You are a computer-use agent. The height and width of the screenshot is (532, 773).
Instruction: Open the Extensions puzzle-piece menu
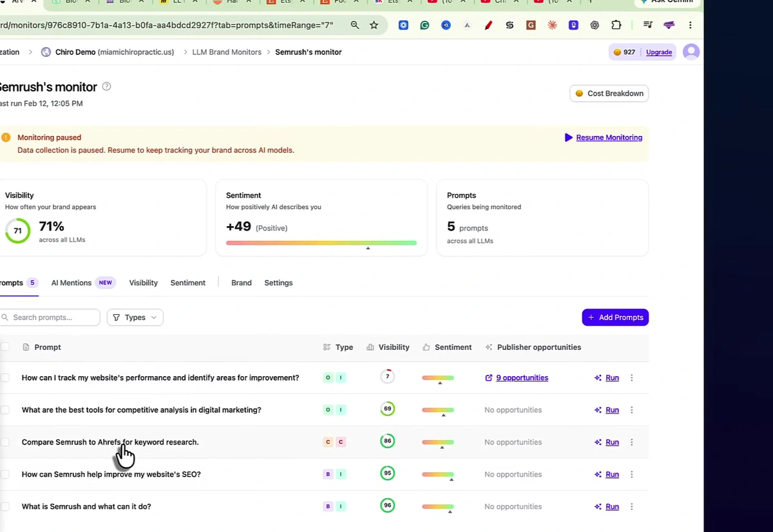pos(616,25)
